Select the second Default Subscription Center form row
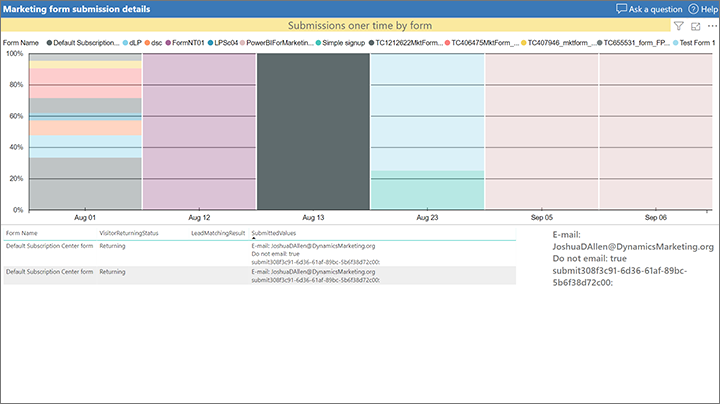The height and width of the screenshot is (404, 720). [x=260, y=275]
